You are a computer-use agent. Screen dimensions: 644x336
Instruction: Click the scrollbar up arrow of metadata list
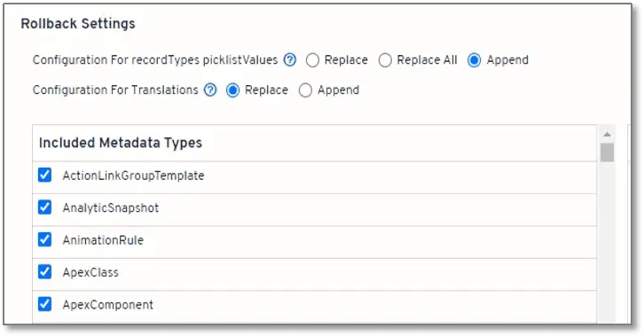[x=607, y=134]
